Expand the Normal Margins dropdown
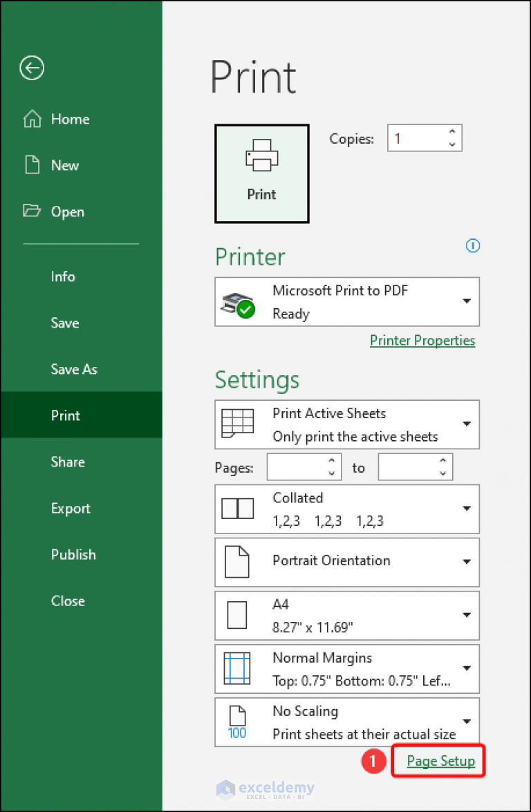The width and height of the screenshot is (531, 812). coord(347,668)
